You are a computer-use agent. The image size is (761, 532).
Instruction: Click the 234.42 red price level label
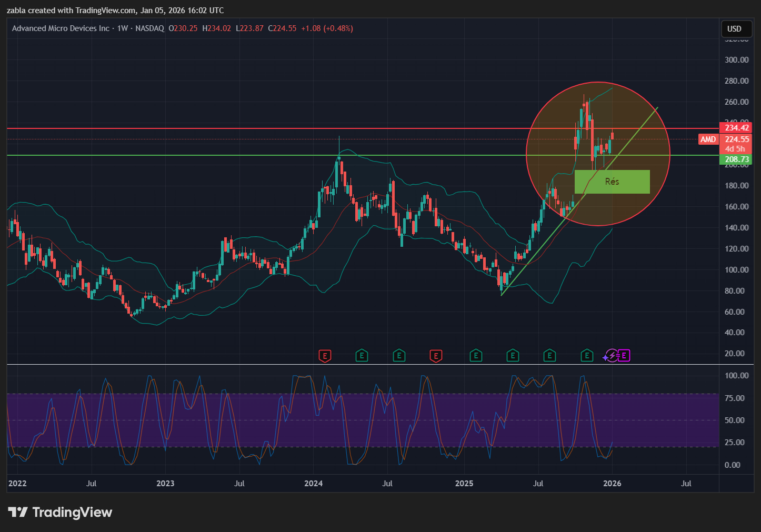(736, 128)
